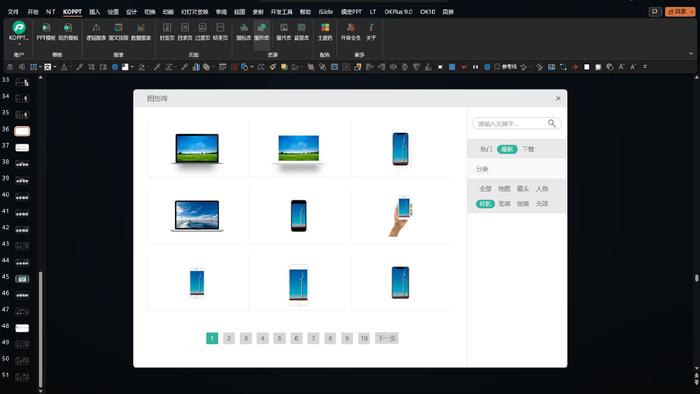Open the 背景库 background library
The width and height of the screenshot is (700, 394).
pos(302,32)
